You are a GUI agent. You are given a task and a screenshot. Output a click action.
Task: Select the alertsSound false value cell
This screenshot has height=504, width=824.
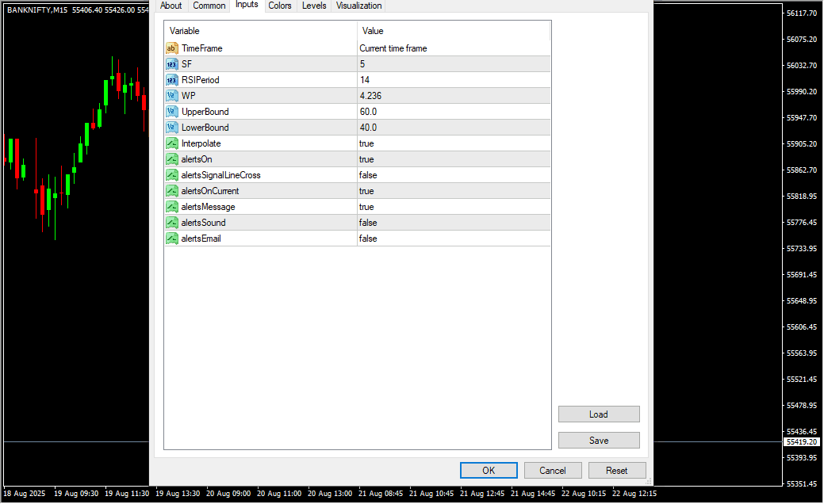[x=453, y=223]
